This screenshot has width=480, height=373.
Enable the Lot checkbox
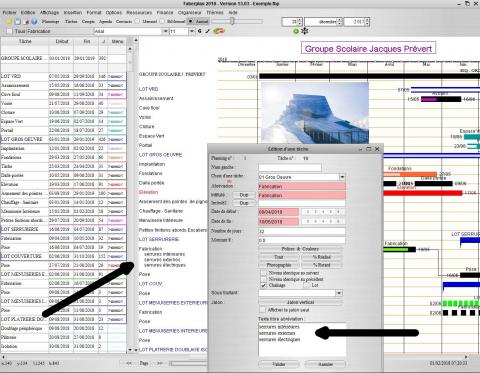pos(306,285)
